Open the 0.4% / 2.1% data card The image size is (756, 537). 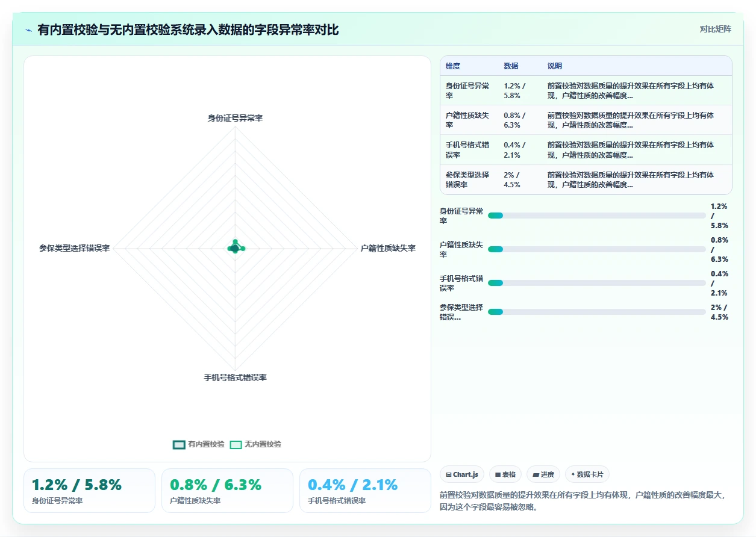365,491
